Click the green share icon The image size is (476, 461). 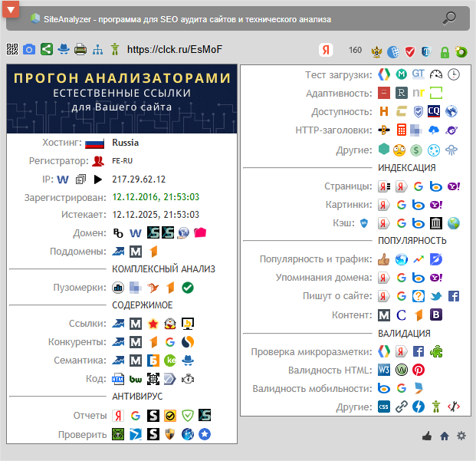47,49
